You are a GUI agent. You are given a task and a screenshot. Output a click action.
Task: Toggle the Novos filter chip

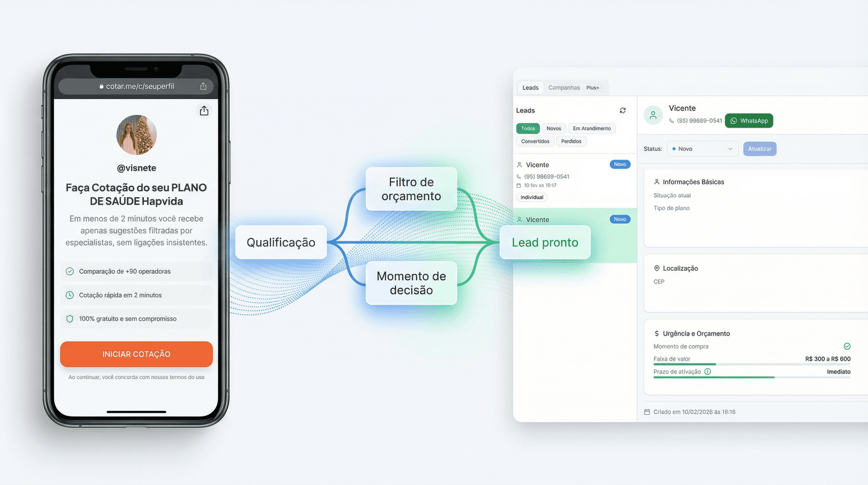click(553, 128)
